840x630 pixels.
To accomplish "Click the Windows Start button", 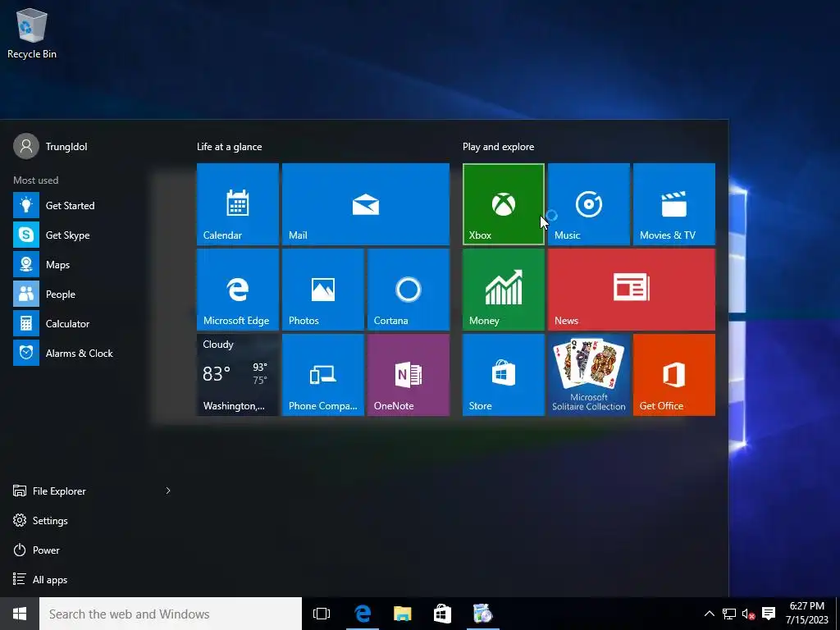I will click(20, 614).
